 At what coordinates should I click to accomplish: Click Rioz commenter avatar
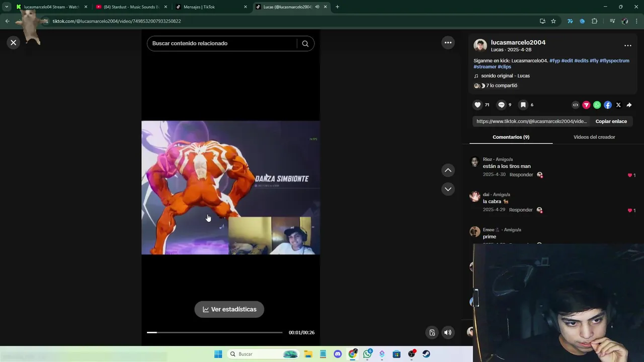pyautogui.click(x=474, y=161)
